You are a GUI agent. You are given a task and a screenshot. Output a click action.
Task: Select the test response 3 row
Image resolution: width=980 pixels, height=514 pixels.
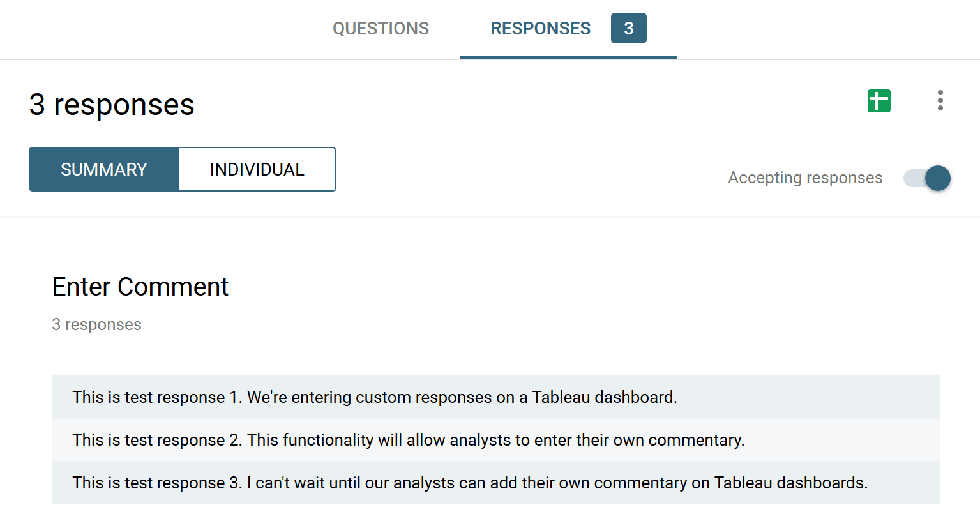tap(495, 483)
